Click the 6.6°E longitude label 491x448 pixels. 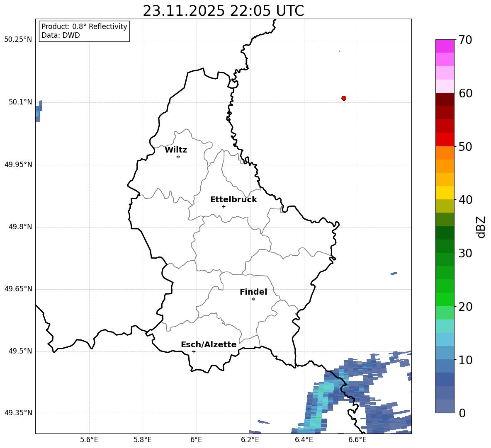[x=357, y=440]
